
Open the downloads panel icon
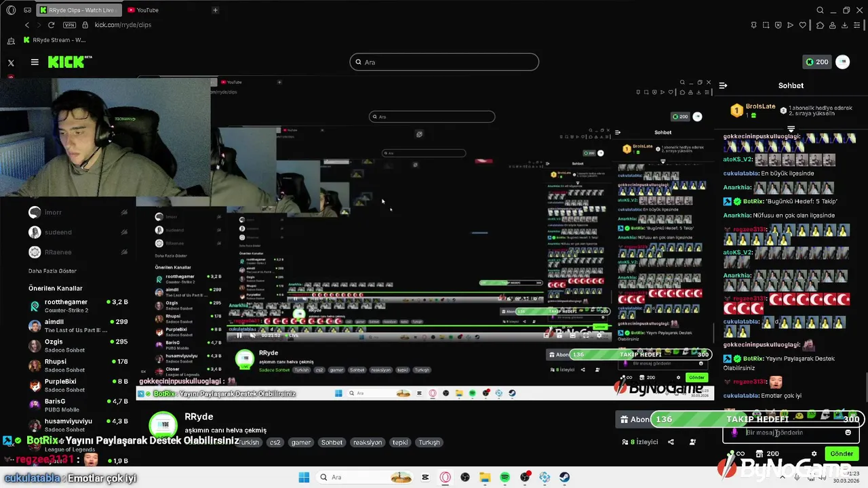click(845, 25)
